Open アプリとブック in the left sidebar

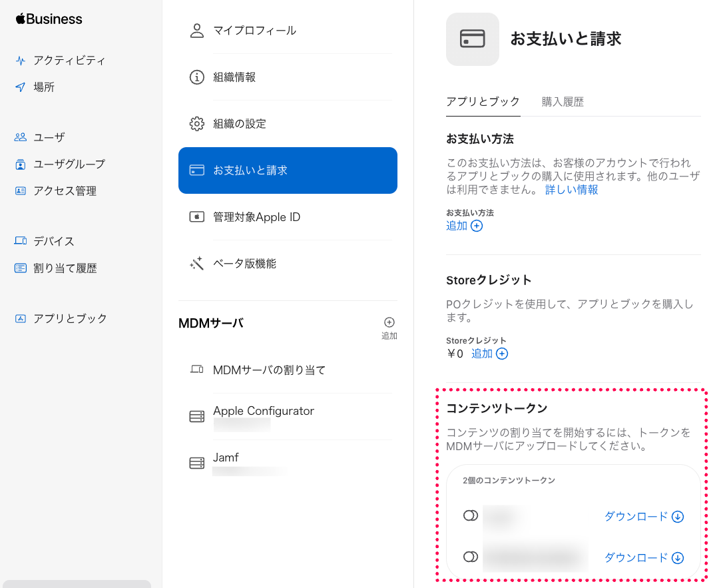coord(61,318)
